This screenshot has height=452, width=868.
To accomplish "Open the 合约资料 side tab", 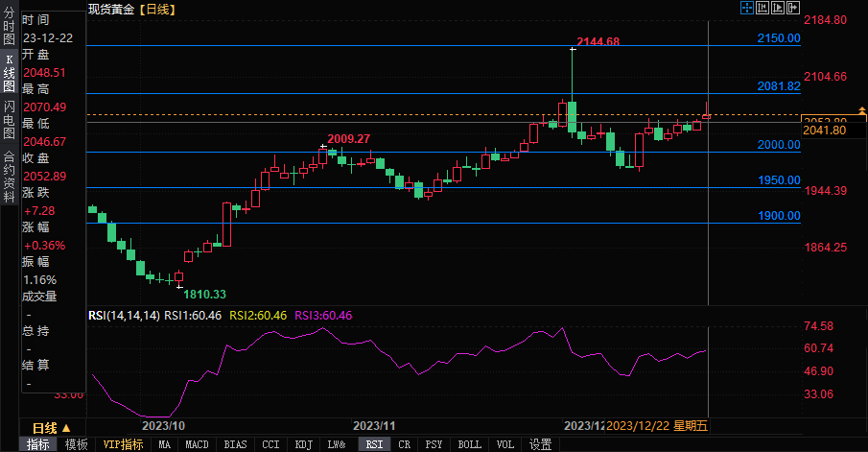I will 9,169.
